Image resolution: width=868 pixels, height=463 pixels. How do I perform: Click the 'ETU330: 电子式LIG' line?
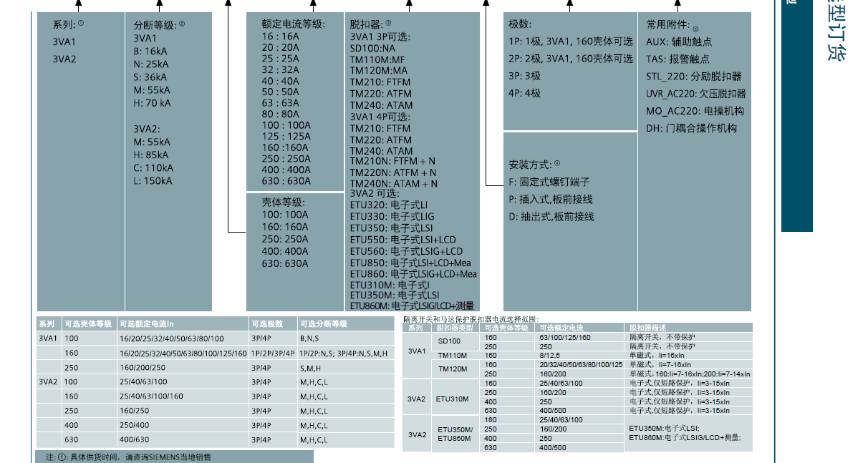[392, 217]
